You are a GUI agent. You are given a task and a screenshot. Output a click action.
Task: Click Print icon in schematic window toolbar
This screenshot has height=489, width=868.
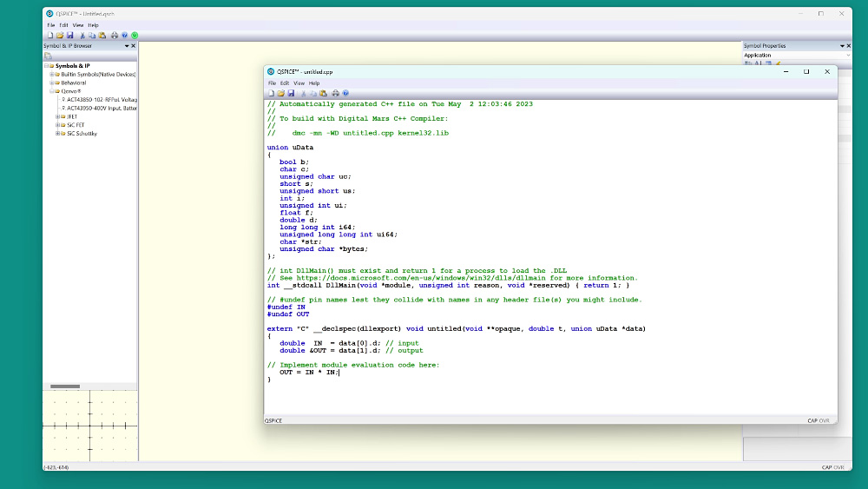coord(115,36)
